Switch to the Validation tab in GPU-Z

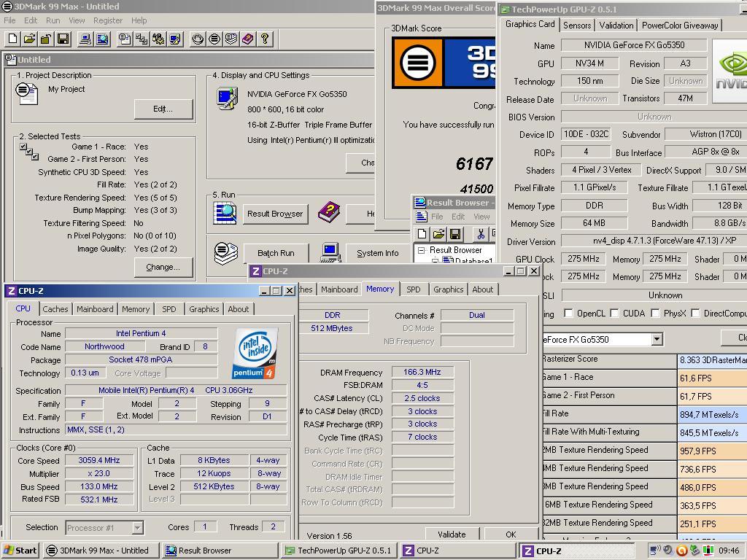[x=616, y=26]
